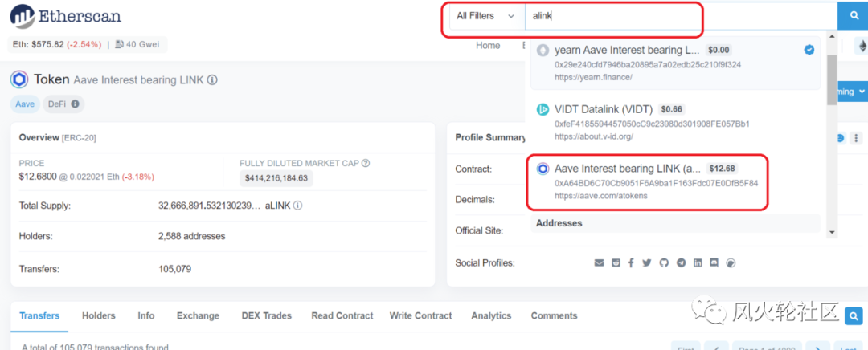Image resolution: width=868 pixels, height=350 pixels.
Task: Click the Addresses section header in suggestions
Action: click(675, 223)
